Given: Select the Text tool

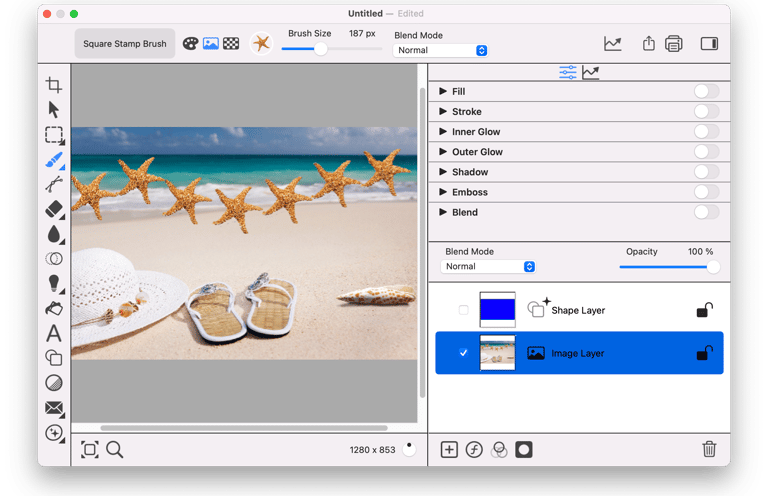Looking at the screenshot, I should 54,334.
